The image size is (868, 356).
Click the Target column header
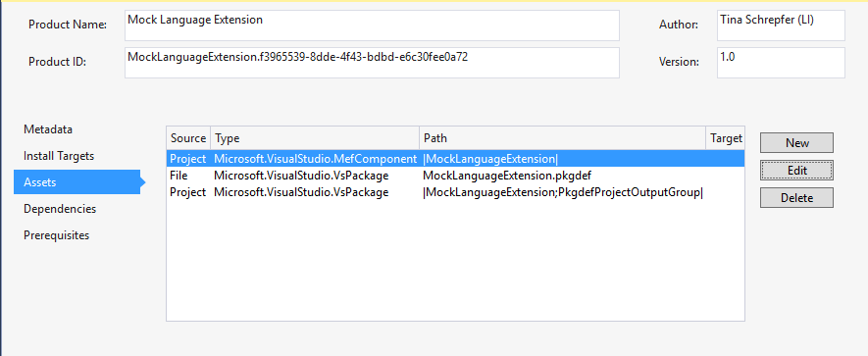click(725, 138)
